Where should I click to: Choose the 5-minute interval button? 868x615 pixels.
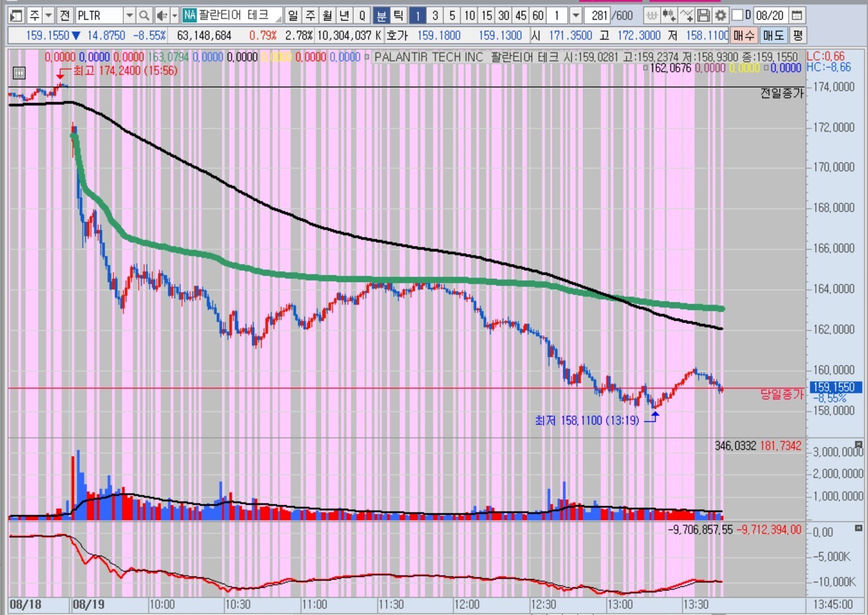(453, 16)
